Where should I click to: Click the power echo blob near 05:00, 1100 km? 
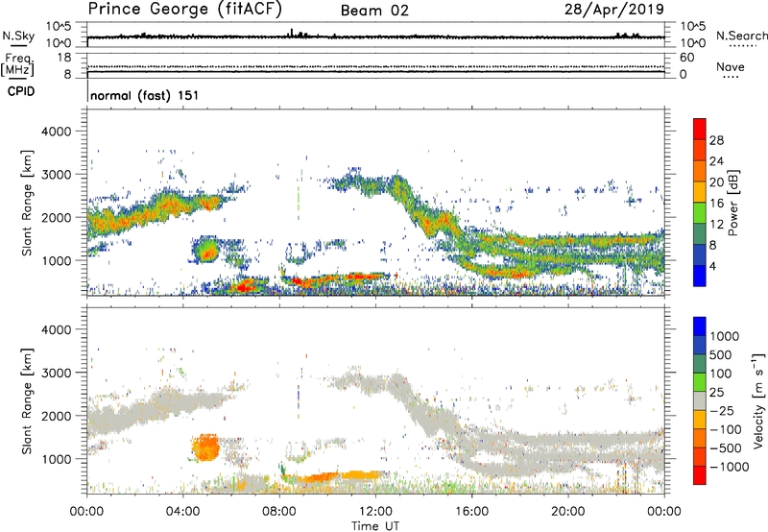click(206, 250)
